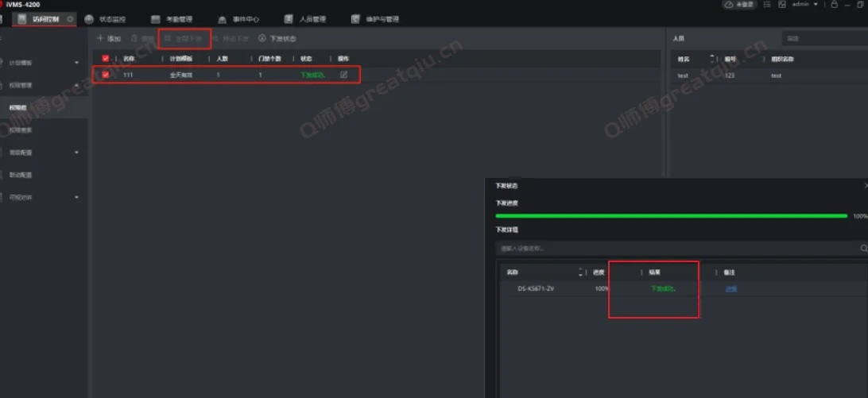This screenshot has width=868, height=398.
Task: Click the 下发状态 icon in the toolbar
Action: click(262, 38)
